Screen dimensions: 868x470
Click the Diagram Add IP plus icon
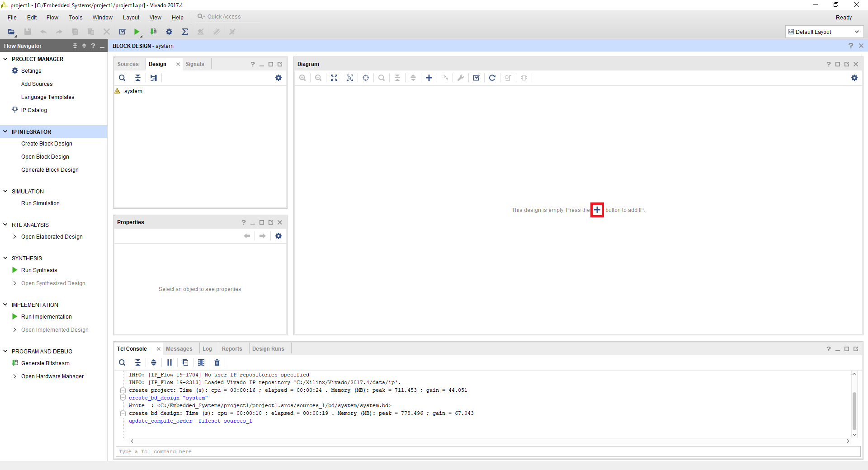[x=429, y=78]
